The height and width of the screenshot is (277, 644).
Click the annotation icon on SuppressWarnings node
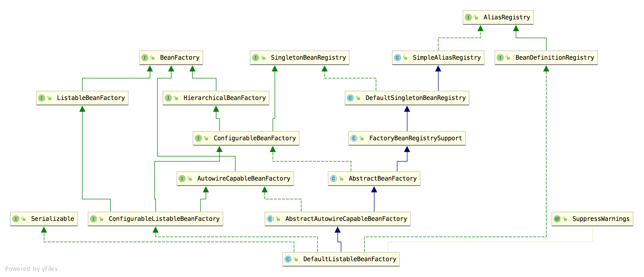tap(557, 219)
